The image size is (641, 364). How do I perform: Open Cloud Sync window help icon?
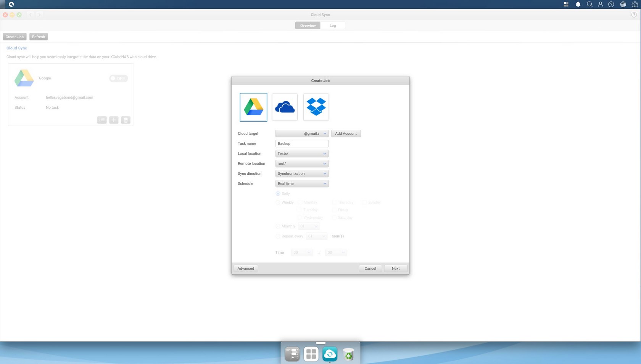(634, 15)
